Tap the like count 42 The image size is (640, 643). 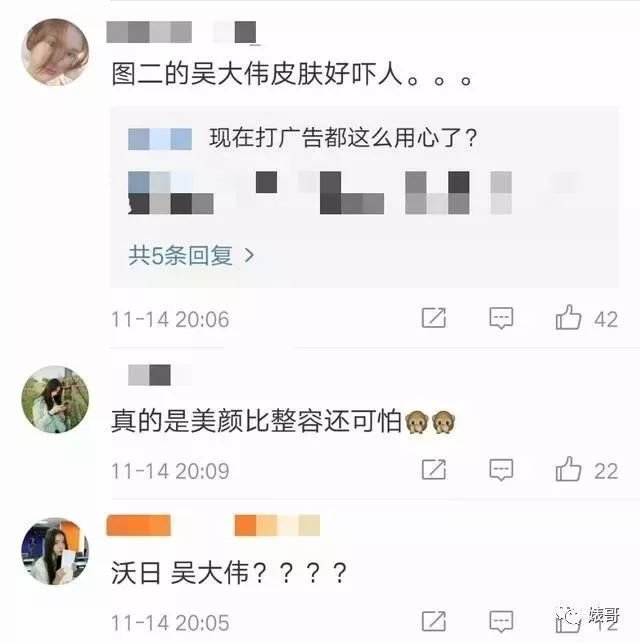coord(606,319)
